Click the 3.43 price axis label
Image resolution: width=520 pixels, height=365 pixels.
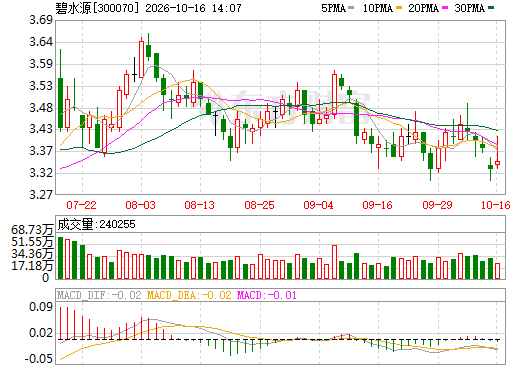tap(41, 129)
